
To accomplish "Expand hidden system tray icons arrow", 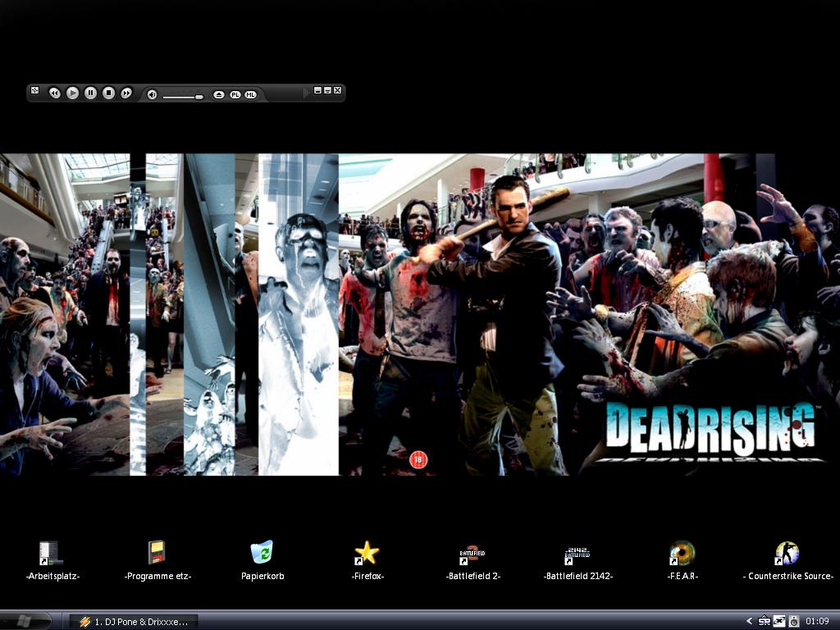I will [749, 622].
